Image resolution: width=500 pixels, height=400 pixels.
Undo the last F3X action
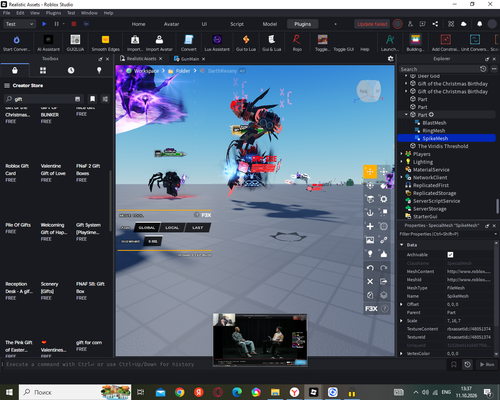coord(370,268)
